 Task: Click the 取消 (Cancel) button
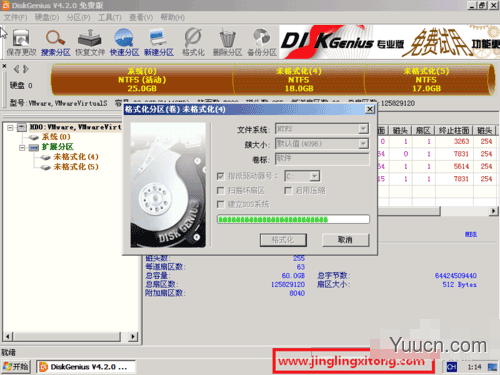pyautogui.click(x=345, y=240)
